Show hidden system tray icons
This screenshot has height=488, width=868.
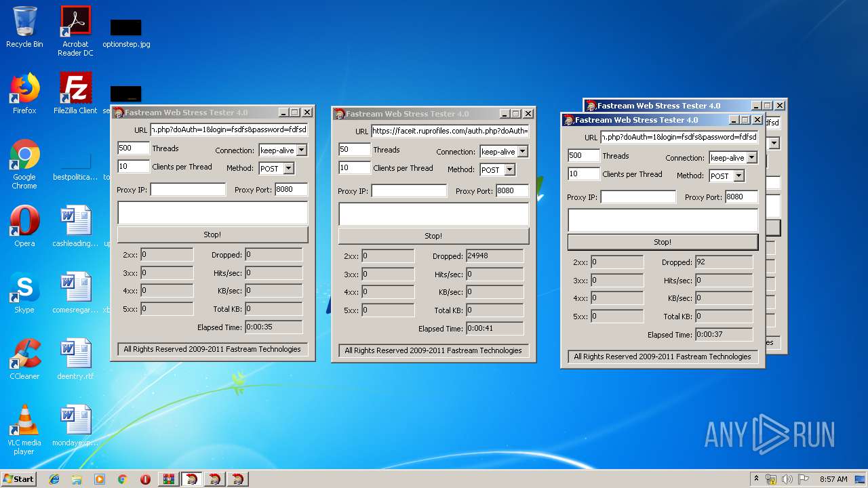point(756,479)
